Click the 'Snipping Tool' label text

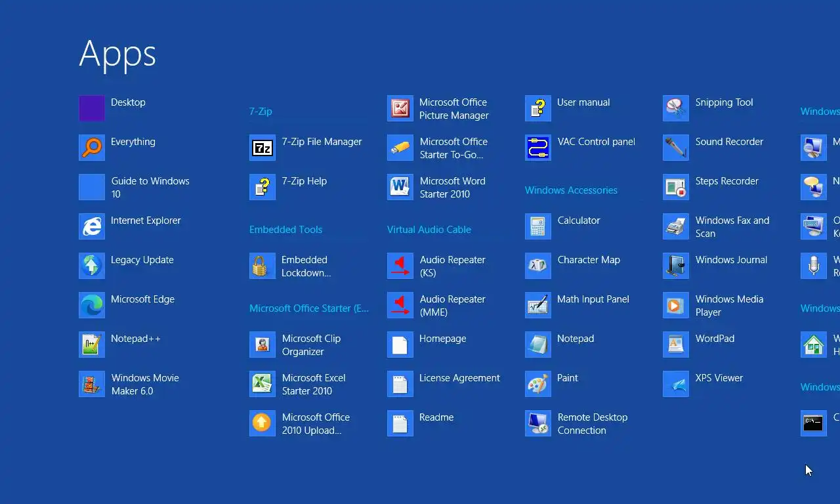point(724,102)
